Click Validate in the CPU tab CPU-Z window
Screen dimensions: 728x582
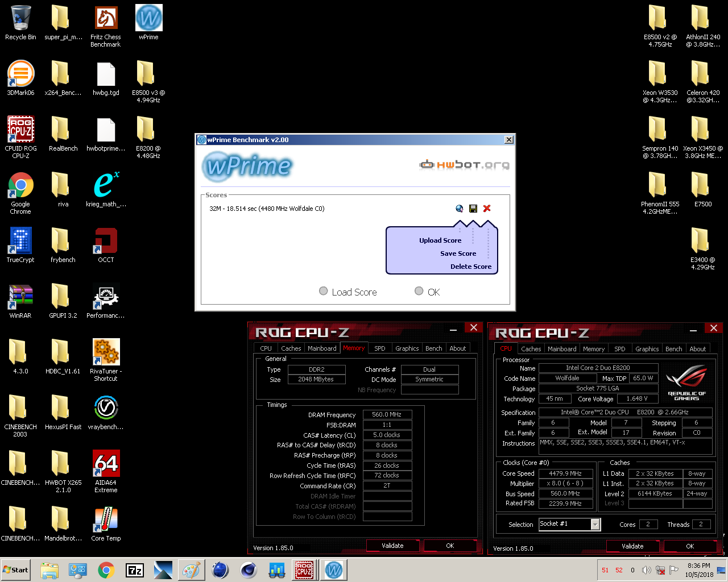pyautogui.click(x=632, y=546)
